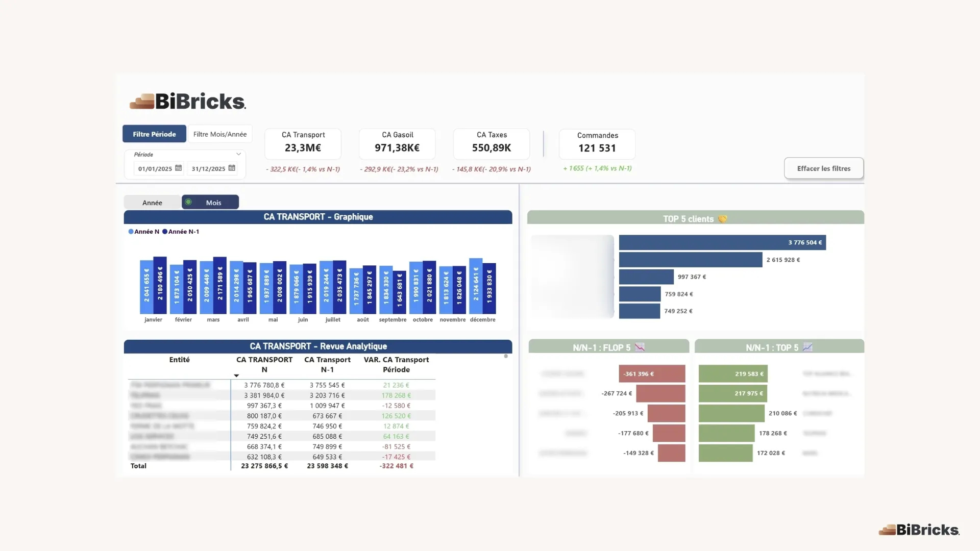The image size is (980, 551).
Task: Click the août month label on chart axis
Action: [363, 320]
